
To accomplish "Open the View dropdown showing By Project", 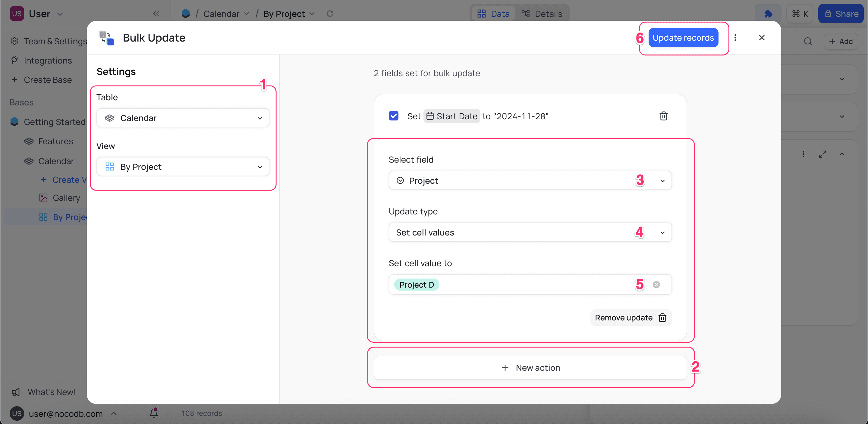I will pyautogui.click(x=183, y=167).
